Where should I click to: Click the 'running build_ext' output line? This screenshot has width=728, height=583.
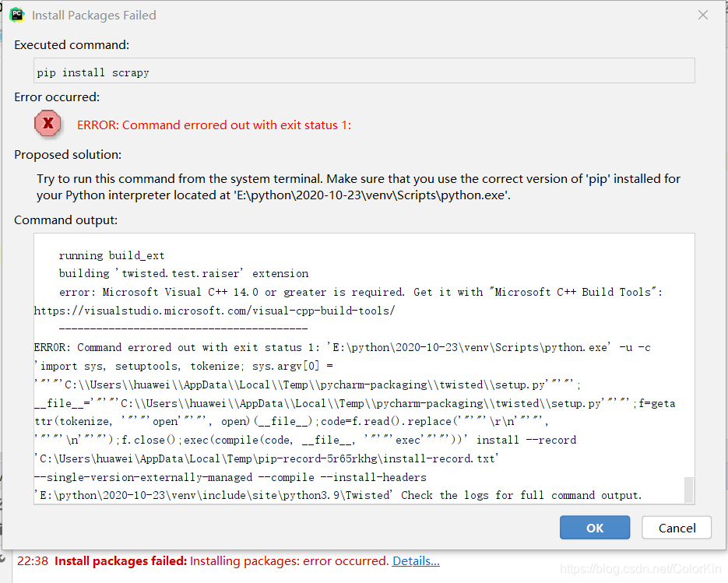(111, 255)
